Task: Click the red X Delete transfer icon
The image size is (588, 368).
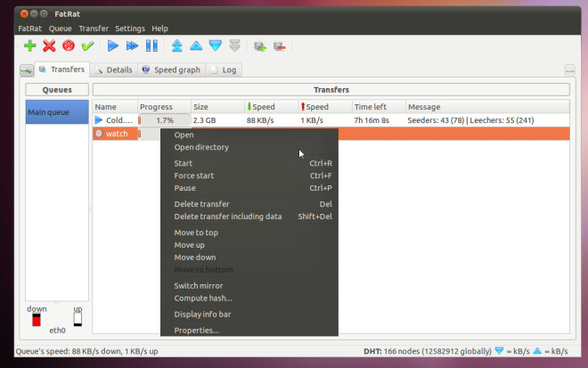Action: [49, 46]
